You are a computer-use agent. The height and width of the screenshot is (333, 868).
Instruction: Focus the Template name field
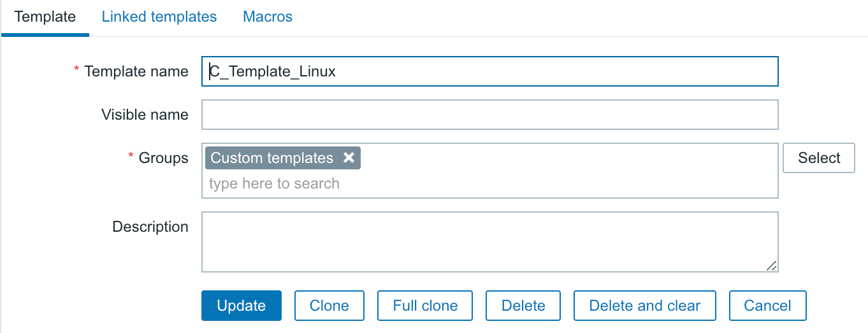490,71
